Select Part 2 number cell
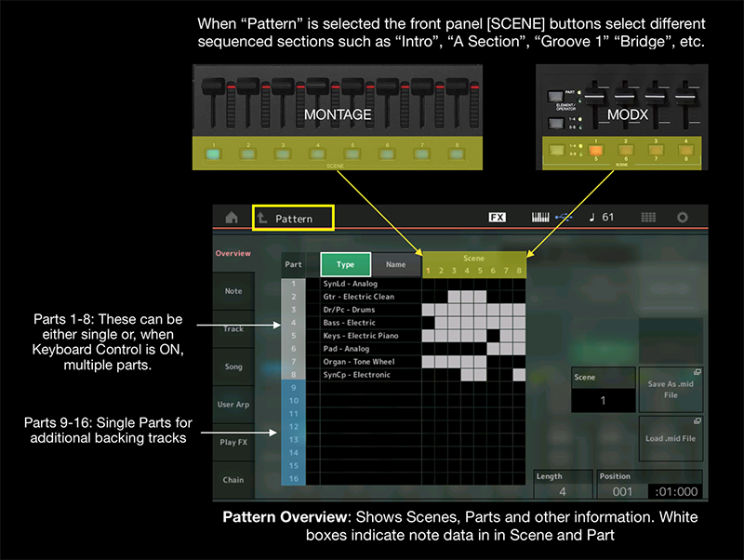Image resolution: width=744 pixels, height=560 pixels. pos(293,297)
